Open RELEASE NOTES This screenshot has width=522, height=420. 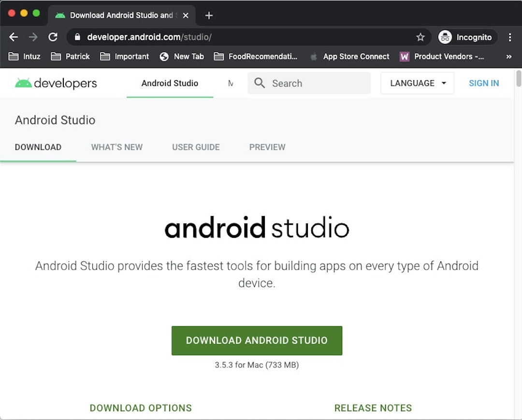point(373,408)
